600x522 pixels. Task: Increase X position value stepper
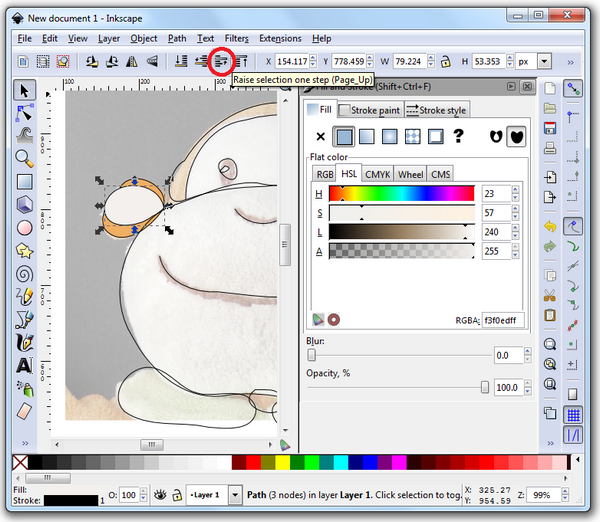(313, 58)
